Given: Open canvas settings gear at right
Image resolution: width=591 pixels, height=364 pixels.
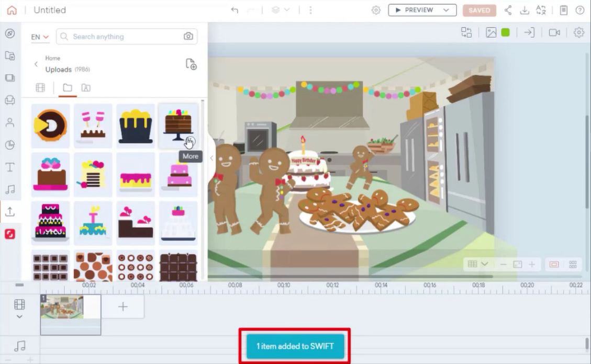Looking at the screenshot, I should (578, 32).
